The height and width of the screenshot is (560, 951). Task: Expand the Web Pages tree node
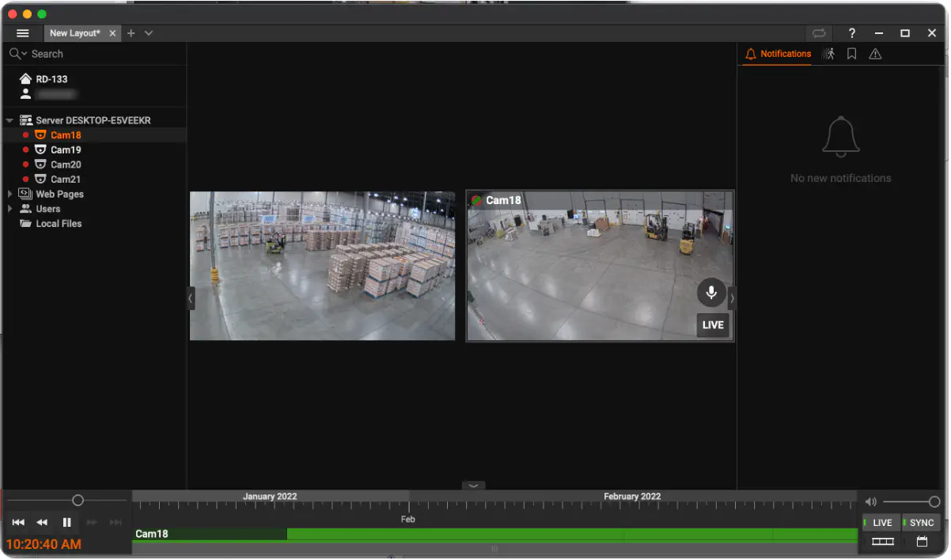click(x=10, y=194)
